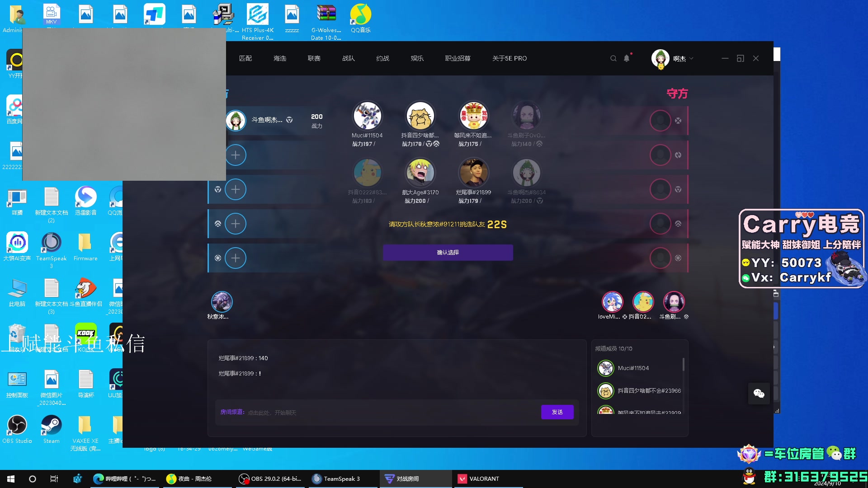Viewport: 868px width, 488px height.
Task: Open the search icon in 5E header
Action: 613,58
